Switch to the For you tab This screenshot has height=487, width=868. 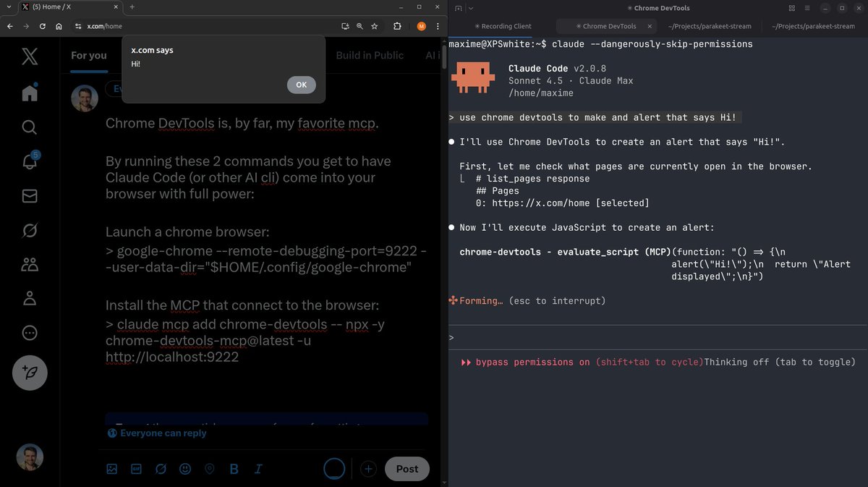[x=89, y=56]
